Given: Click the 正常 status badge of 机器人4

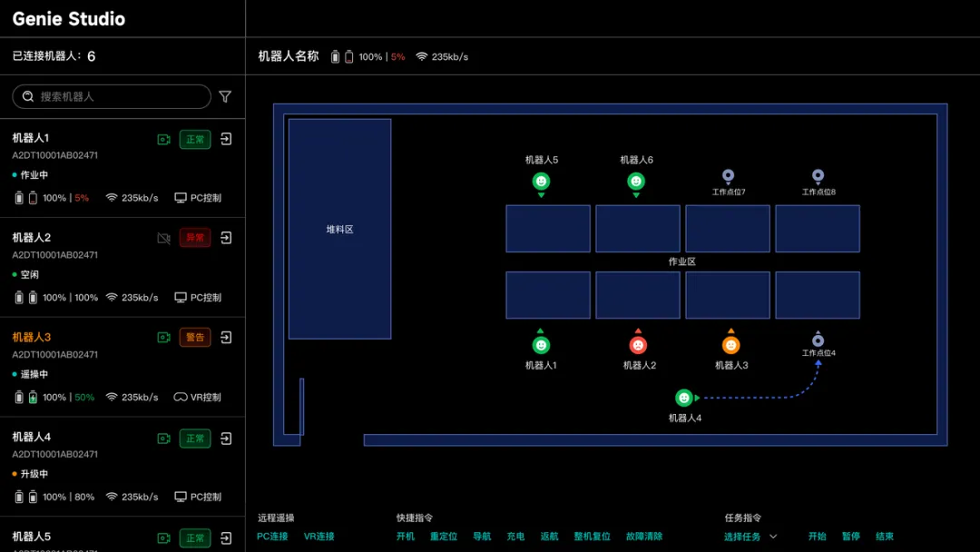Looking at the screenshot, I should [x=195, y=439].
